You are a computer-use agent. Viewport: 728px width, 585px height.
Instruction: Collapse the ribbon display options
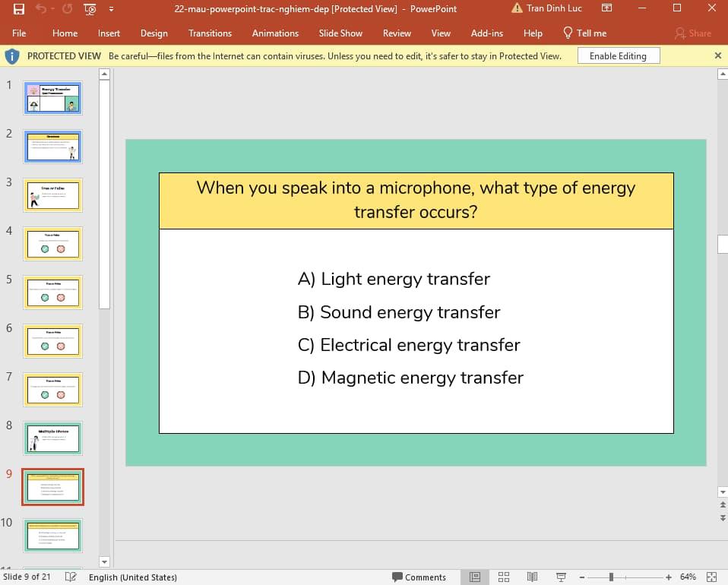pyautogui.click(x=606, y=8)
